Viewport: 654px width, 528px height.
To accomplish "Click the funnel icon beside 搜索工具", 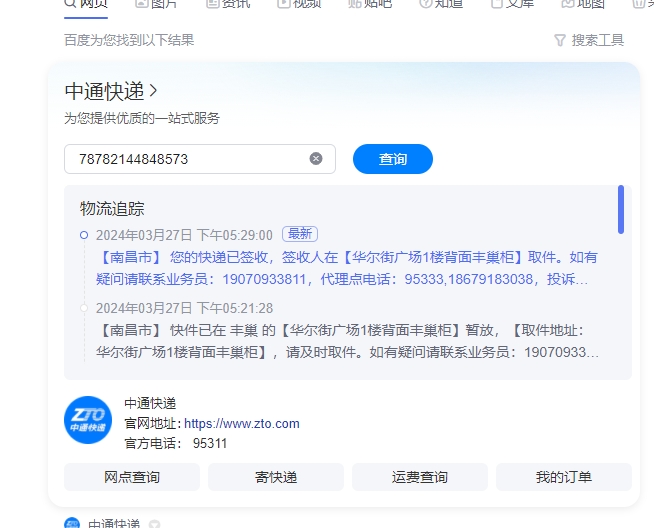I will 560,40.
